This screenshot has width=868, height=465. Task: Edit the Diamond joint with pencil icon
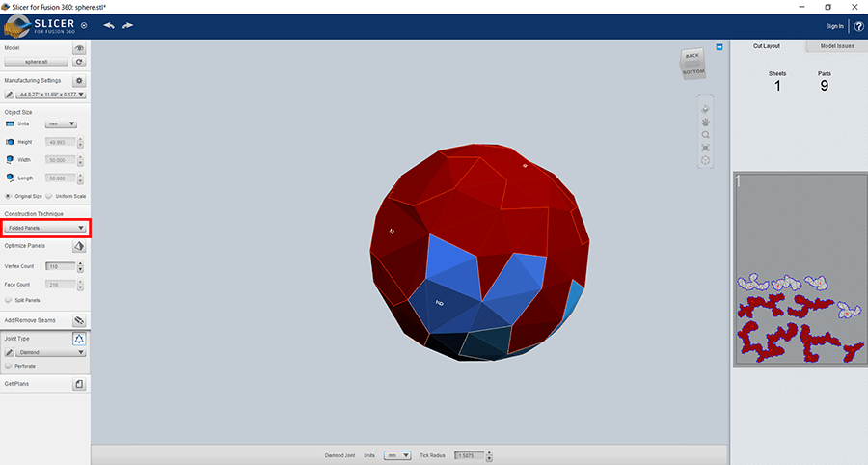coord(10,353)
